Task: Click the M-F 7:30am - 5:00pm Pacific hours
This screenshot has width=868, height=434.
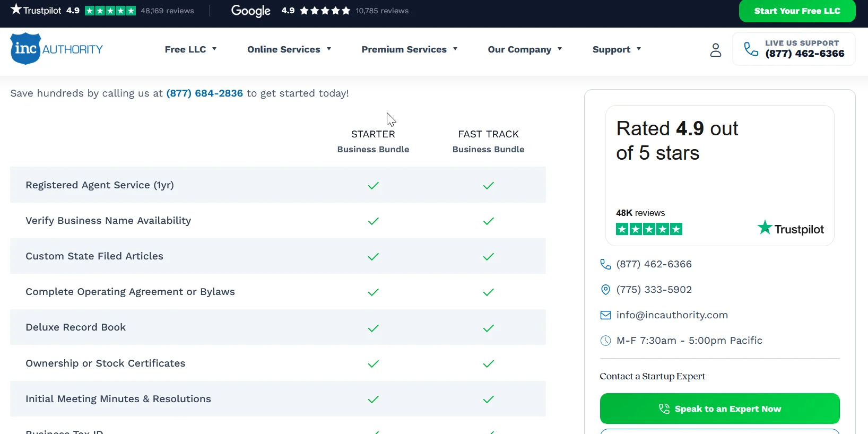Action: pyautogui.click(x=689, y=341)
